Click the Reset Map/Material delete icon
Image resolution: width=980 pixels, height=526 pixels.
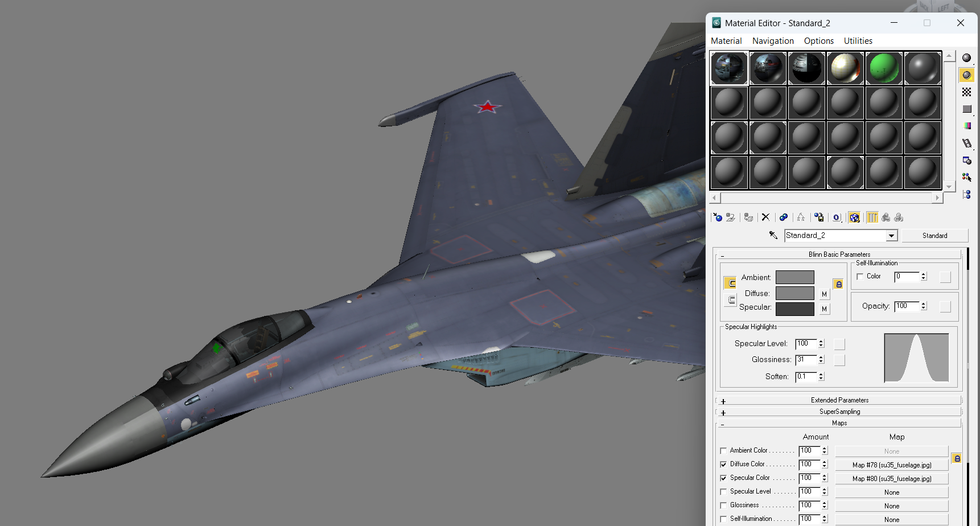click(765, 217)
